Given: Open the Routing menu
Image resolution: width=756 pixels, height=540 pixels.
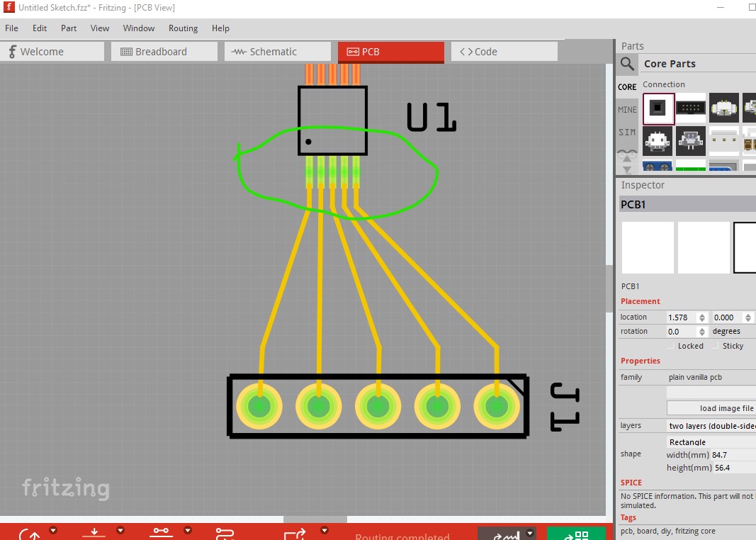Looking at the screenshot, I should click(183, 28).
